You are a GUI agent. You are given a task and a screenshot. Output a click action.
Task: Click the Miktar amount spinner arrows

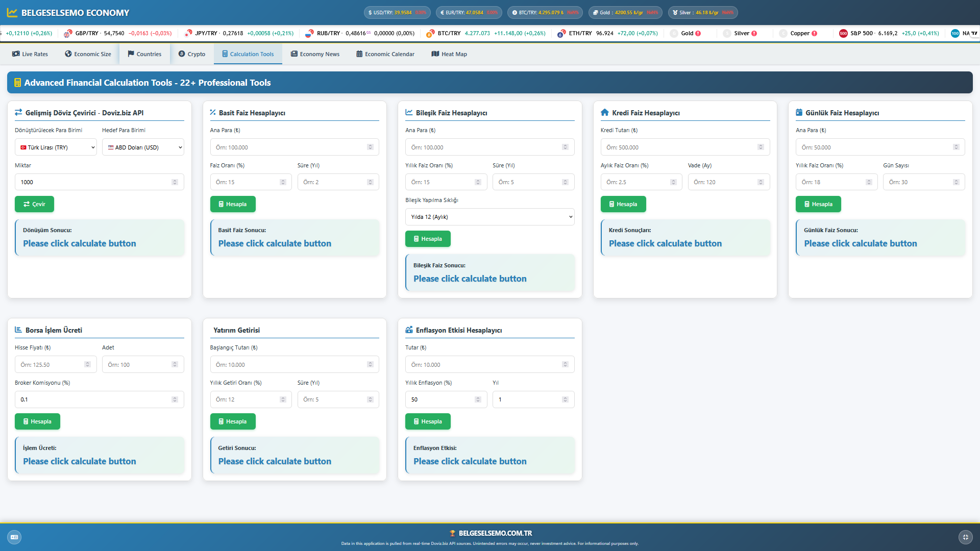[175, 182]
